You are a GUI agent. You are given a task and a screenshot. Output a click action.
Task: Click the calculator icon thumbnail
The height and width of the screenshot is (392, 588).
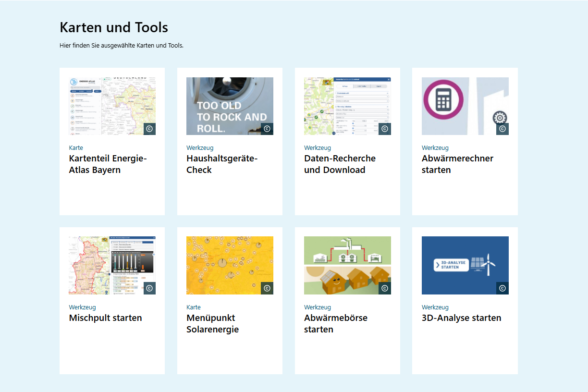[x=456, y=106]
